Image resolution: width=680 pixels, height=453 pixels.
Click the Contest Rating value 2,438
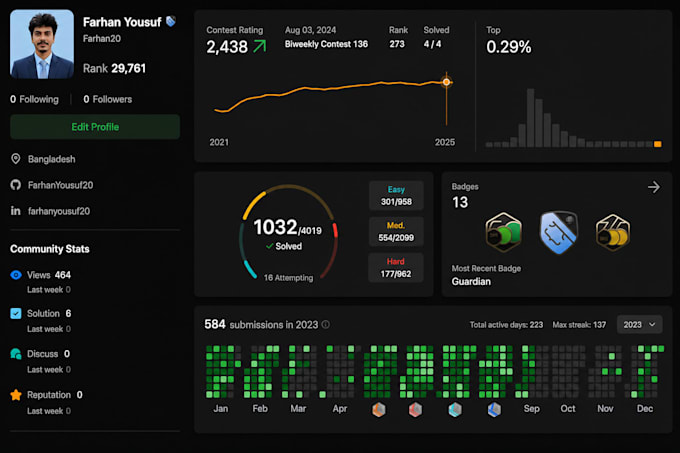point(227,47)
